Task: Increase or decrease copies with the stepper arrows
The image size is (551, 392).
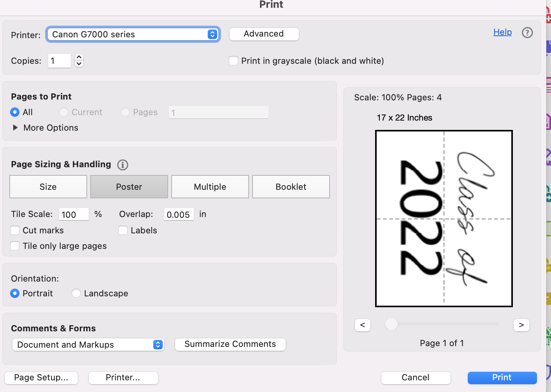Action: [79, 61]
